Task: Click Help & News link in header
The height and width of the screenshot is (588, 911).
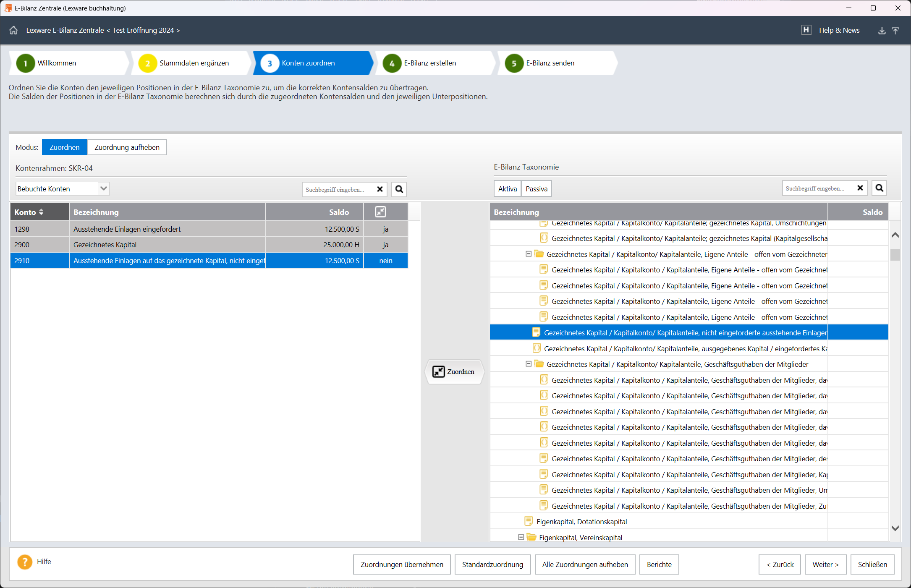Action: click(839, 30)
